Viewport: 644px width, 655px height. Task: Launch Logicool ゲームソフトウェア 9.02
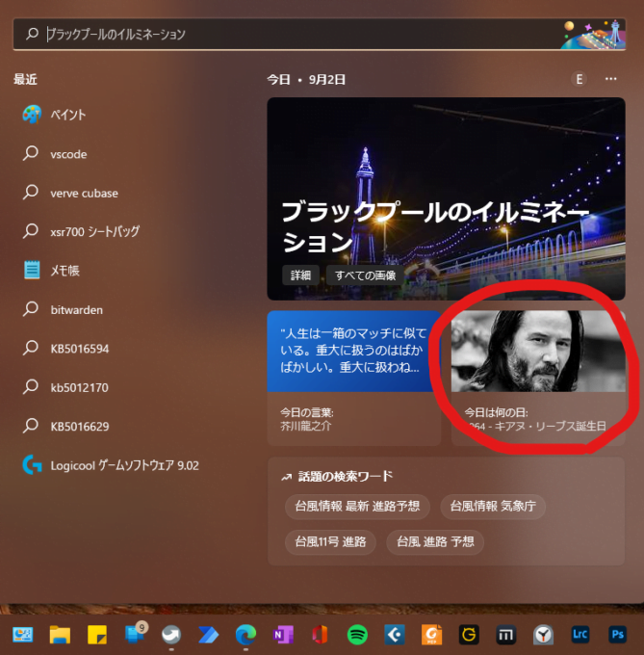click(124, 465)
